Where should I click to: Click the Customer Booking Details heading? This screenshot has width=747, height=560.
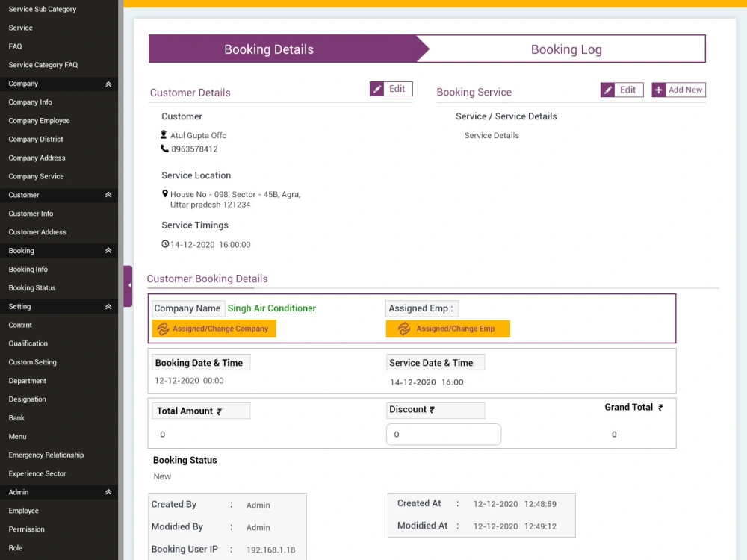point(207,279)
